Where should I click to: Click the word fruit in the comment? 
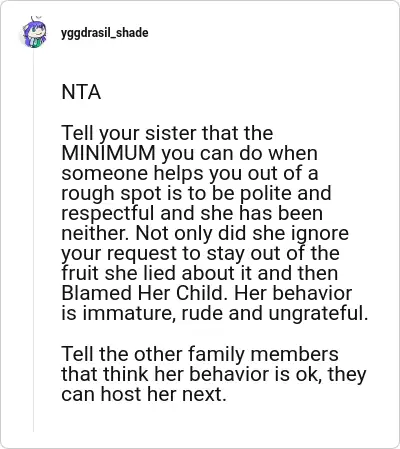[x=80, y=273]
